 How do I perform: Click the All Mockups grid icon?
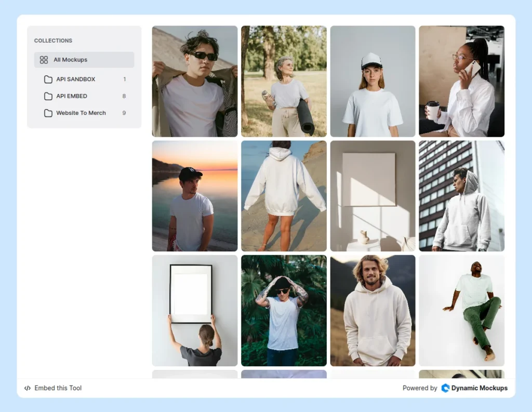(44, 60)
